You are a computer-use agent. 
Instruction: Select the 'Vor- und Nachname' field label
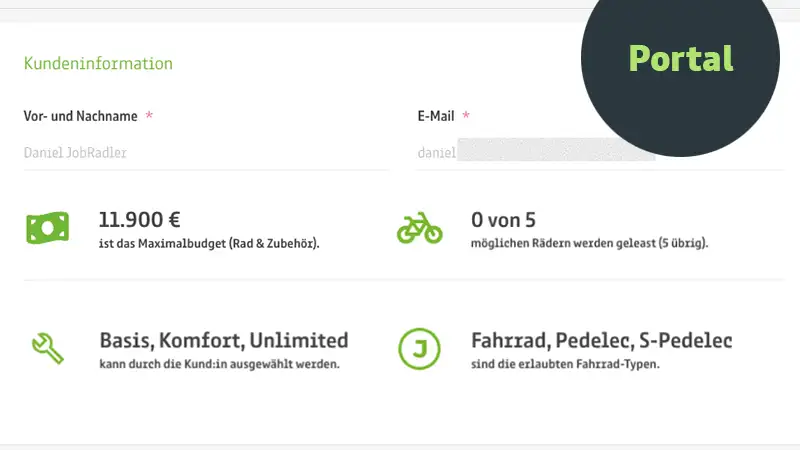80,116
